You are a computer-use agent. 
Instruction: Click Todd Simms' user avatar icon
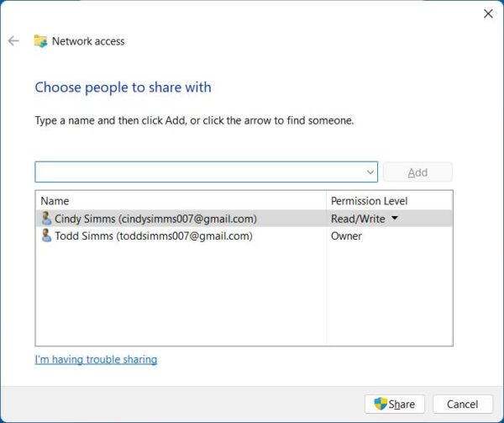46,236
